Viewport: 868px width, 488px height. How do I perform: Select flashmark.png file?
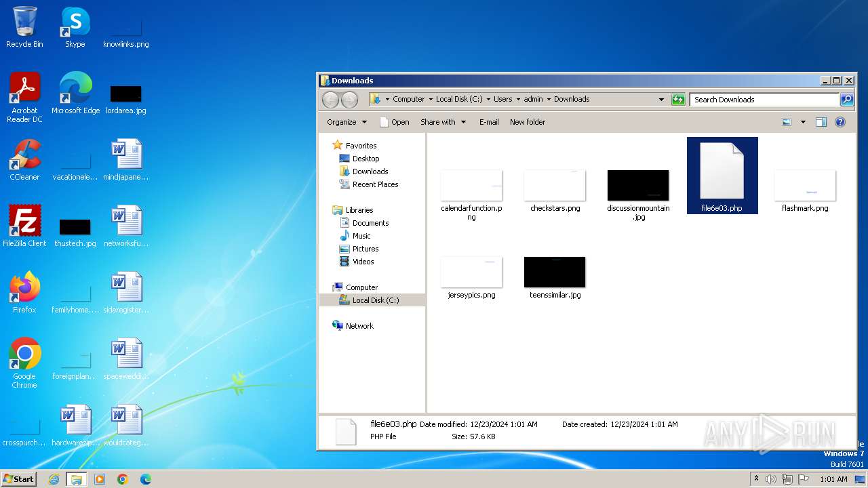click(805, 191)
